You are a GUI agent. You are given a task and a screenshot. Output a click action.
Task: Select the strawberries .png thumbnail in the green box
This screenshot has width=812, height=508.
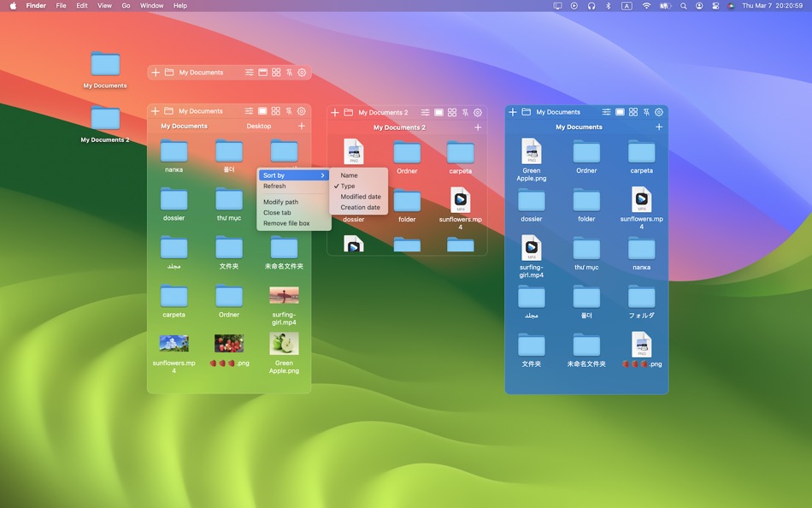(229, 343)
